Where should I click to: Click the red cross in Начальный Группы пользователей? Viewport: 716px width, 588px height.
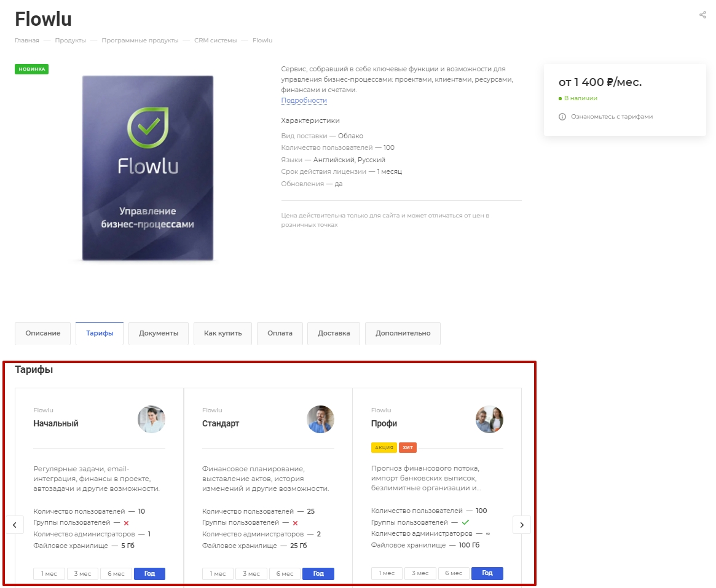tap(127, 523)
